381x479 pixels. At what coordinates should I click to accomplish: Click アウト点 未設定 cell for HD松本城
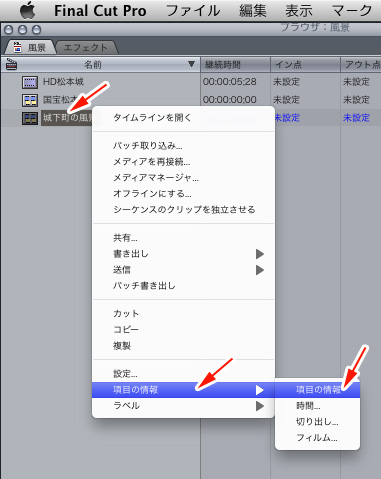(x=356, y=82)
